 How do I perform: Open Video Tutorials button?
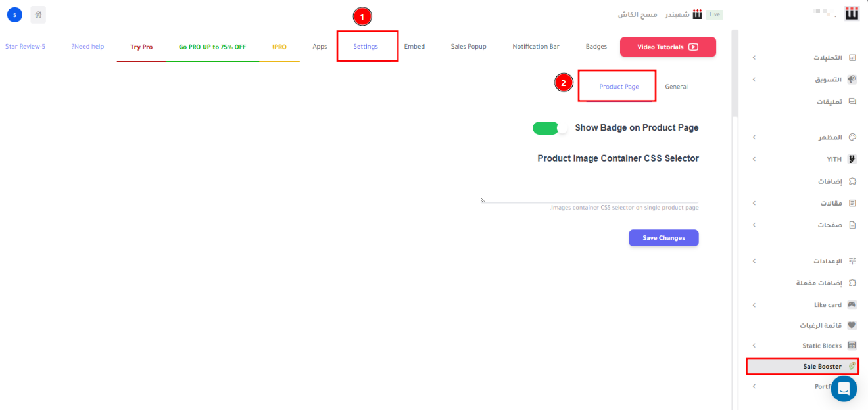click(x=667, y=47)
